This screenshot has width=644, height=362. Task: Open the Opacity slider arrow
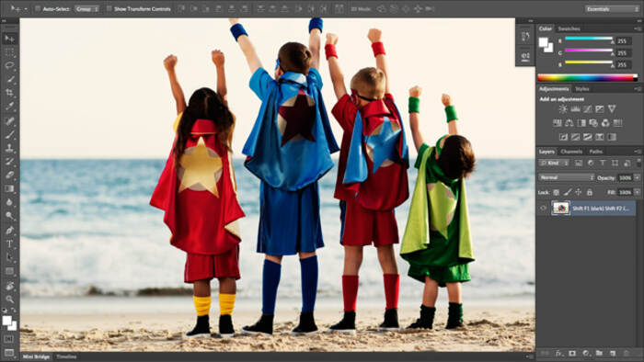click(637, 177)
